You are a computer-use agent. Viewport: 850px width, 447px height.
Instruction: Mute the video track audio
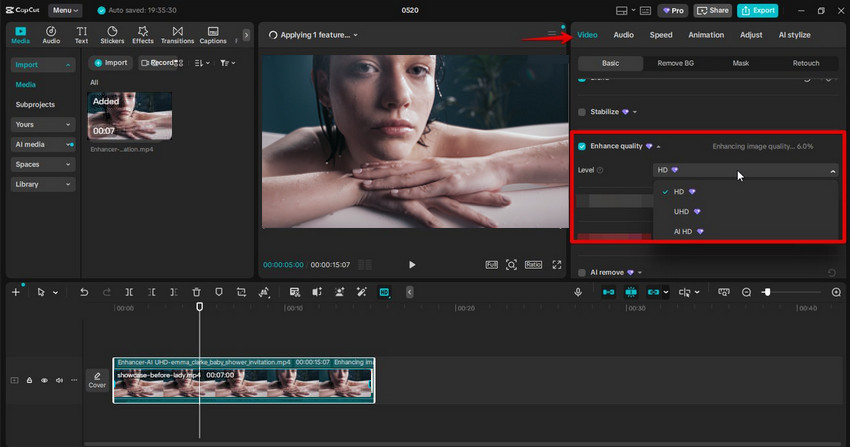point(59,380)
